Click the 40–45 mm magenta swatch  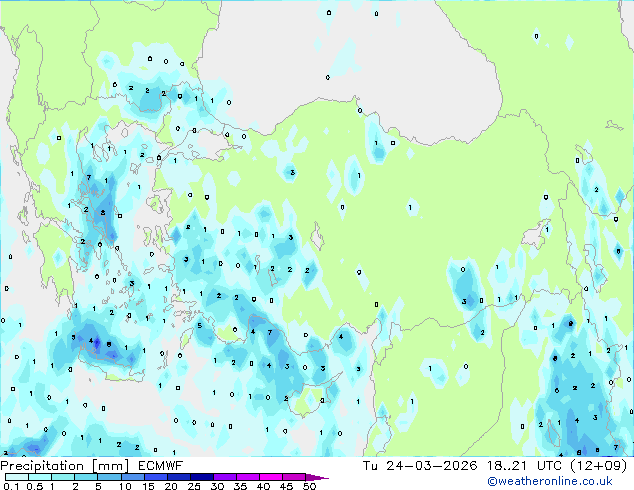271,477
